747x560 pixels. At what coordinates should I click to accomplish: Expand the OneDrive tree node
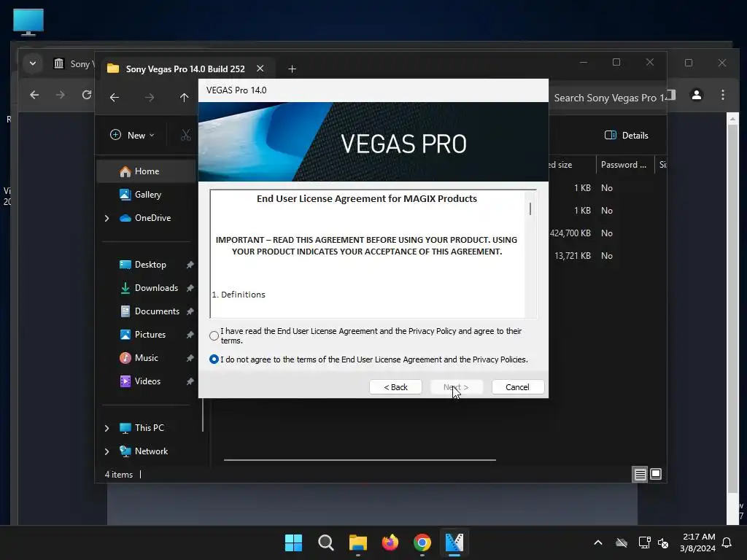point(107,218)
